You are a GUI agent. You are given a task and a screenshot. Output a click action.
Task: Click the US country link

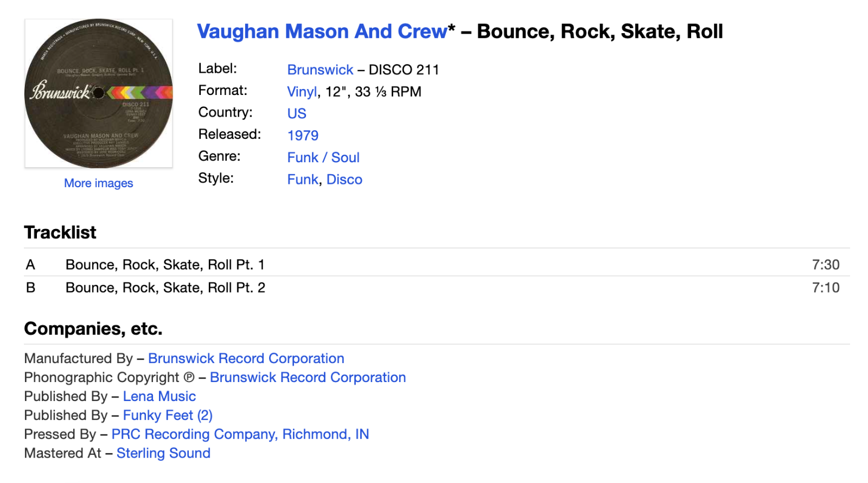point(297,113)
